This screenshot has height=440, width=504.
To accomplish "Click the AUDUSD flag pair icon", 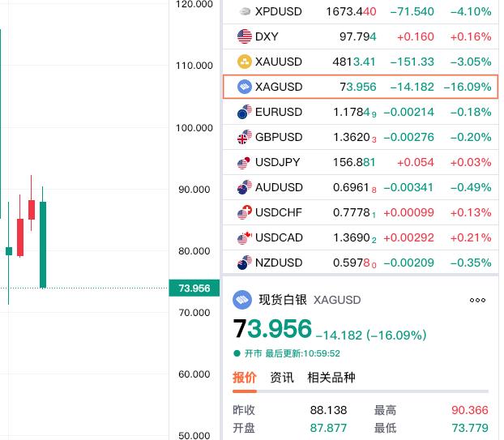I will pos(245,187).
